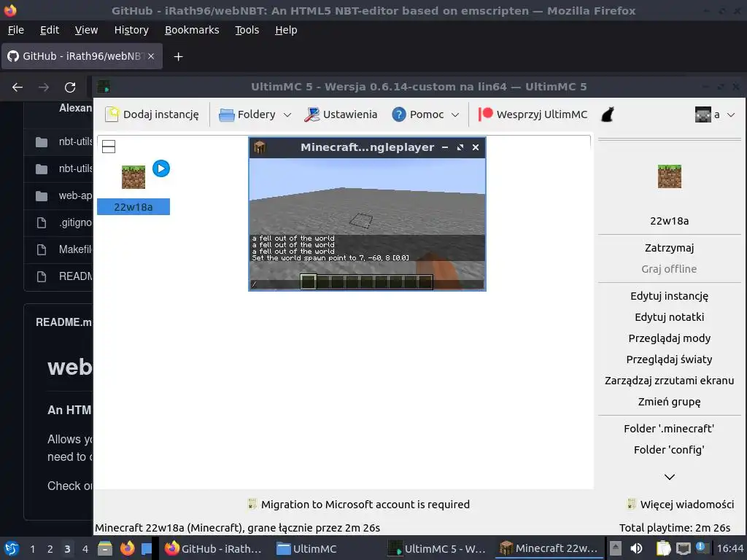Image resolution: width=747 pixels, height=560 pixels.
Task: Open Makefile in GitHub list
Action: pyautogui.click(x=75, y=249)
